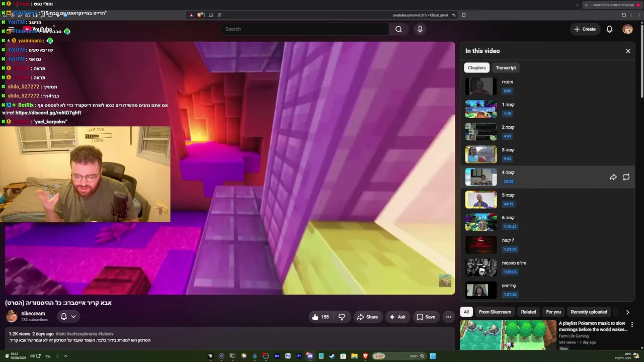
Task: Jump to the chapter at 1:37:40
Action: (548, 290)
